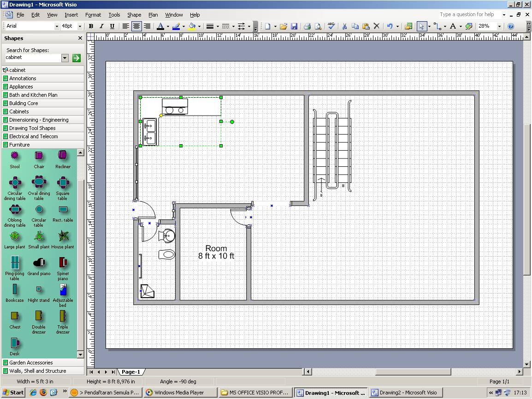Select the Grand piano shape
The height and width of the screenshot is (399, 532).
pyautogui.click(x=39, y=266)
